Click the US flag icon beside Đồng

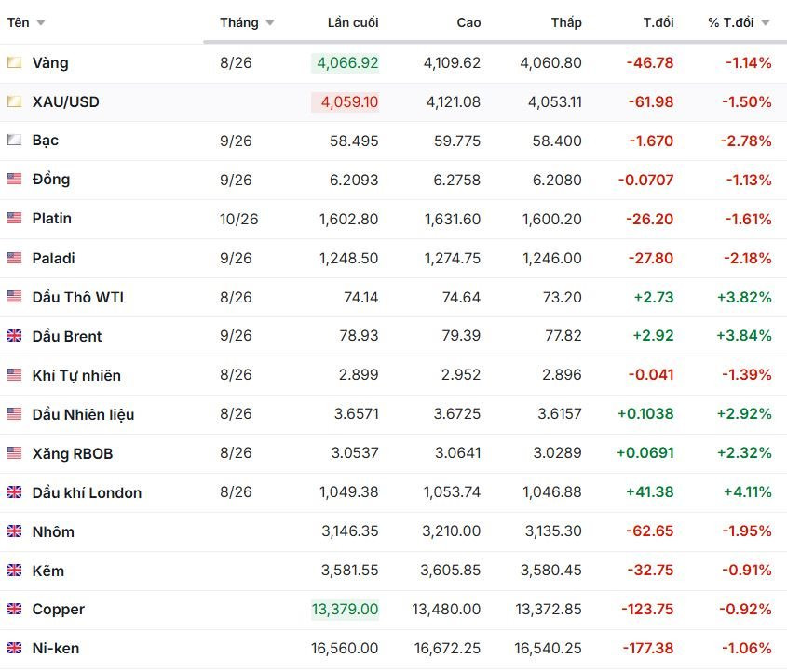point(15,179)
